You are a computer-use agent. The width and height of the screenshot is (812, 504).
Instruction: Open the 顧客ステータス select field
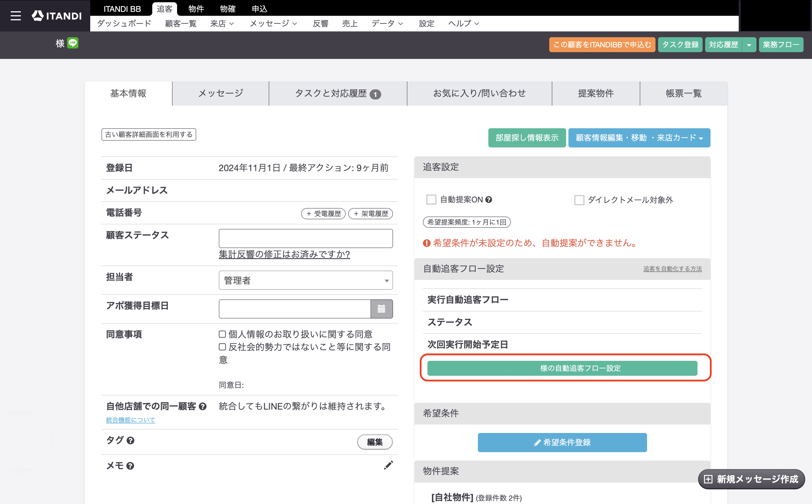[306, 238]
